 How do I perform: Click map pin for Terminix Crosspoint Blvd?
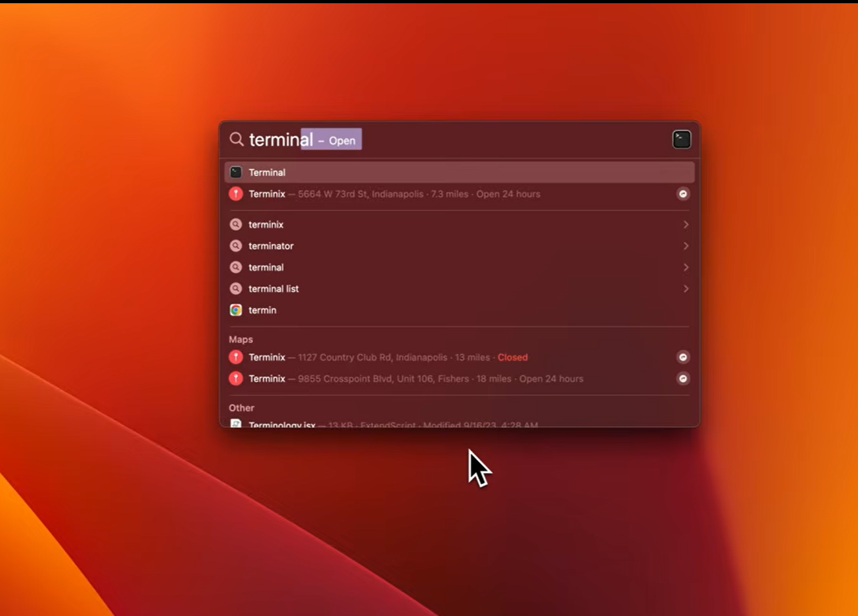point(236,379)
